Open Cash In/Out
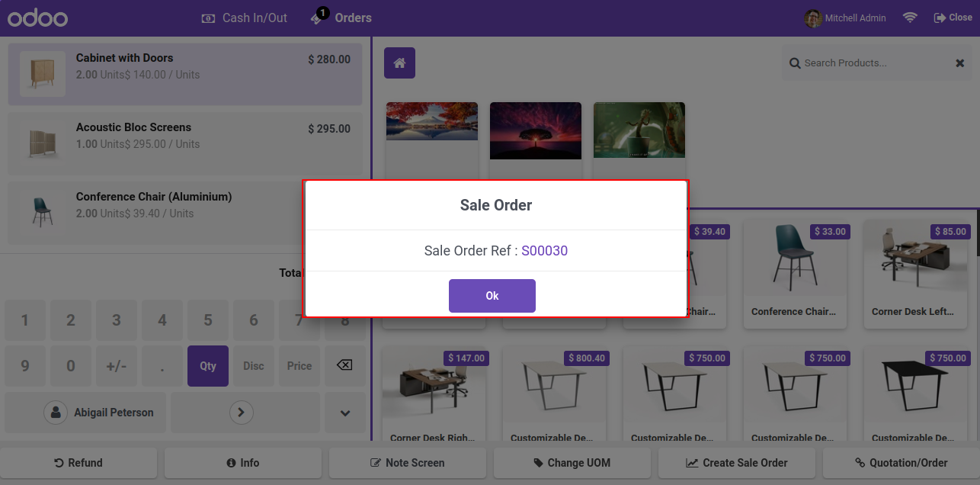The height and width of the screenshot is (485, 980). click(245, 18)
